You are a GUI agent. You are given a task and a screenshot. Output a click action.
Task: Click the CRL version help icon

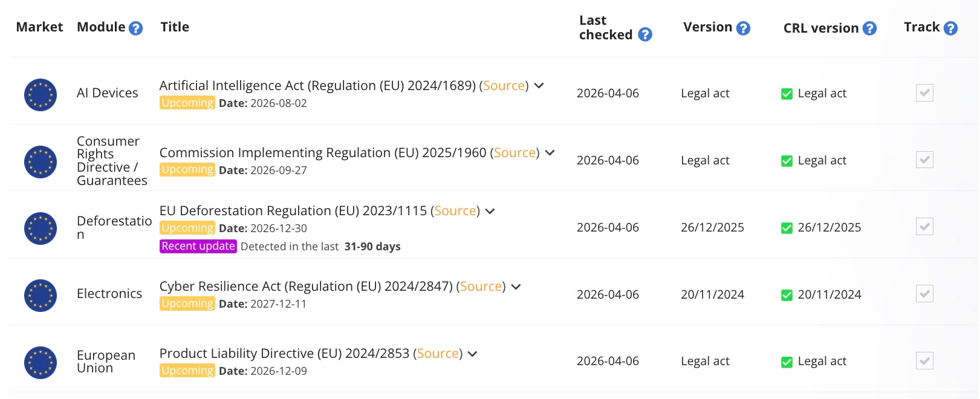click(x=869, y=28)
